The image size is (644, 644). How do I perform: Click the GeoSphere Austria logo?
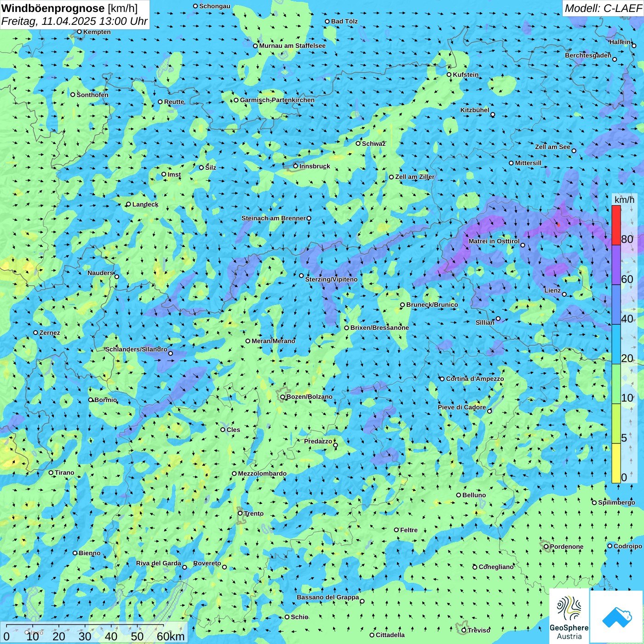coord(569,616)
